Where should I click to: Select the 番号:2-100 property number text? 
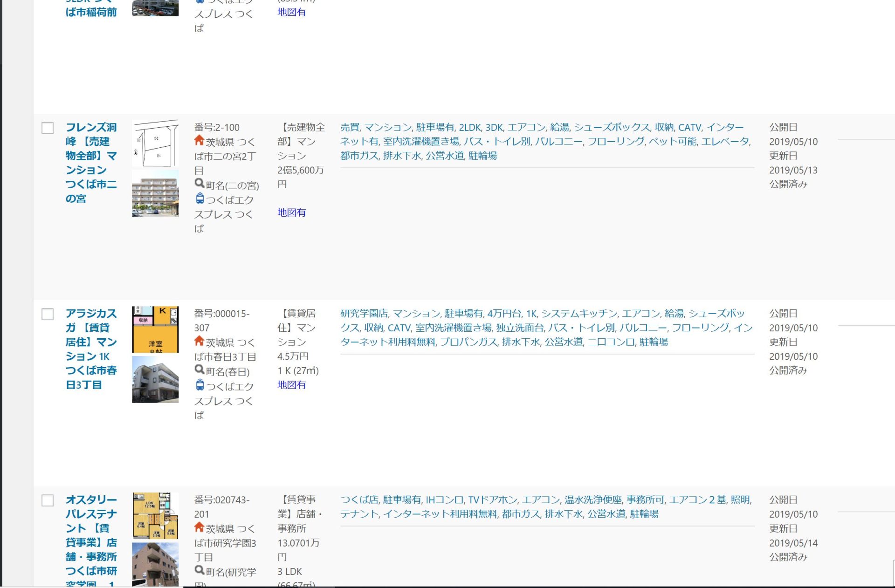tap(217, 127)
